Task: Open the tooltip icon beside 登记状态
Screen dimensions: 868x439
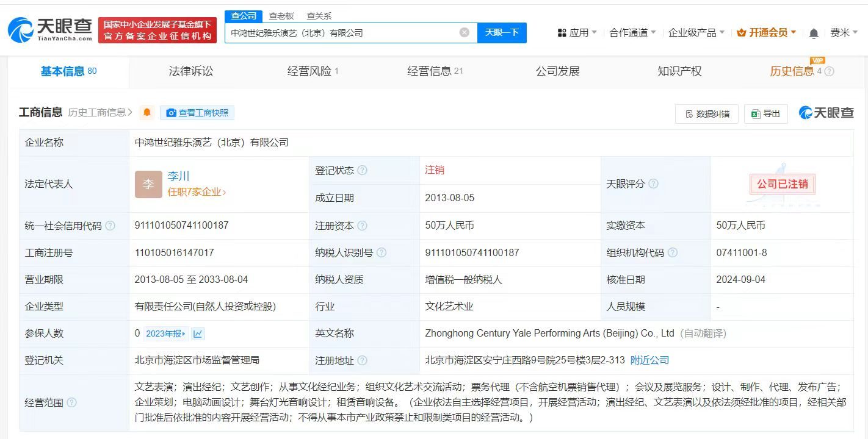Action: (363, 170)
